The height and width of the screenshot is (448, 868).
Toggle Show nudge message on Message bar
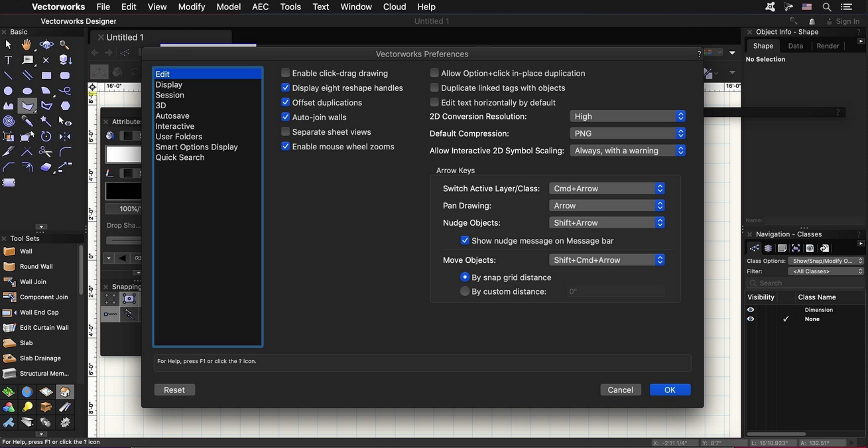coord(465,240)
